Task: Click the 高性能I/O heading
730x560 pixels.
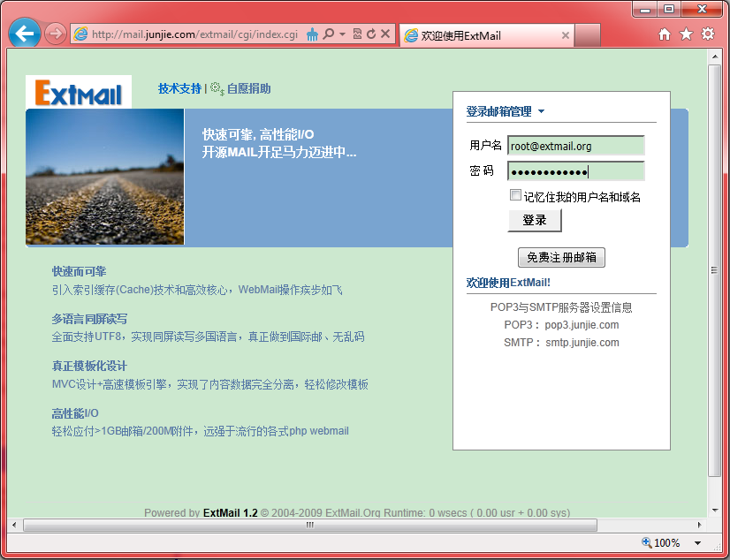Action: (75, 413)
